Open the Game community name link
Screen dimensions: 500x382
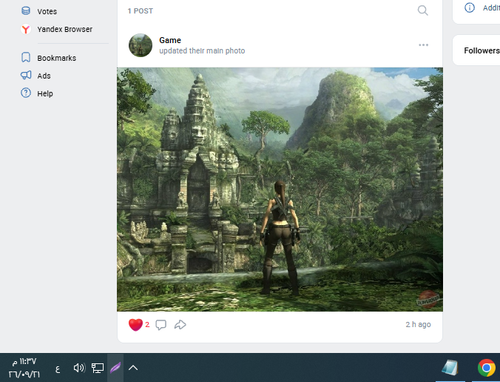point(170,40)
